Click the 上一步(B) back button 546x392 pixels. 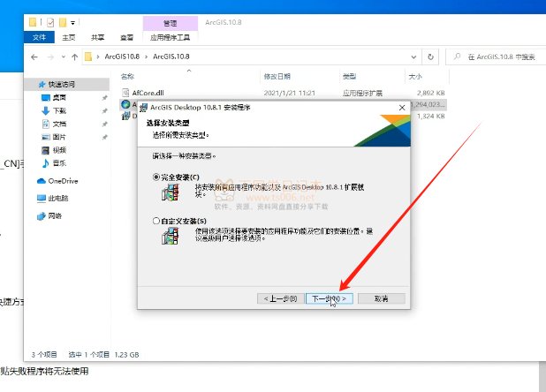pyautogui.click(x=281, y=298)
